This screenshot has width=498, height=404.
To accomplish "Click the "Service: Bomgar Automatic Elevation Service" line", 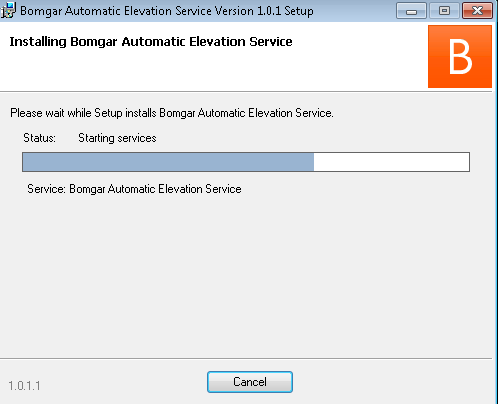I will pos(134,189).
